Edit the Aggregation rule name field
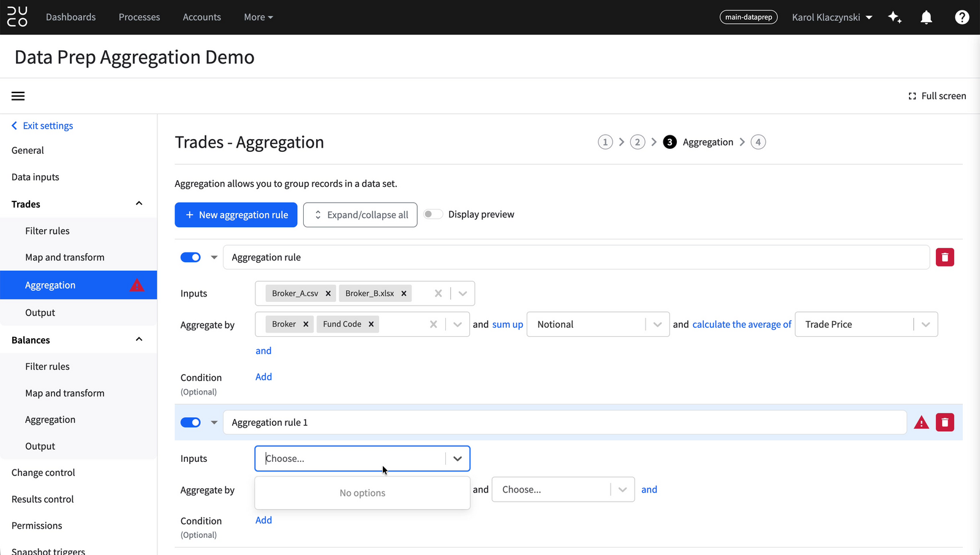980x555 pixels. tap(576, 257)
